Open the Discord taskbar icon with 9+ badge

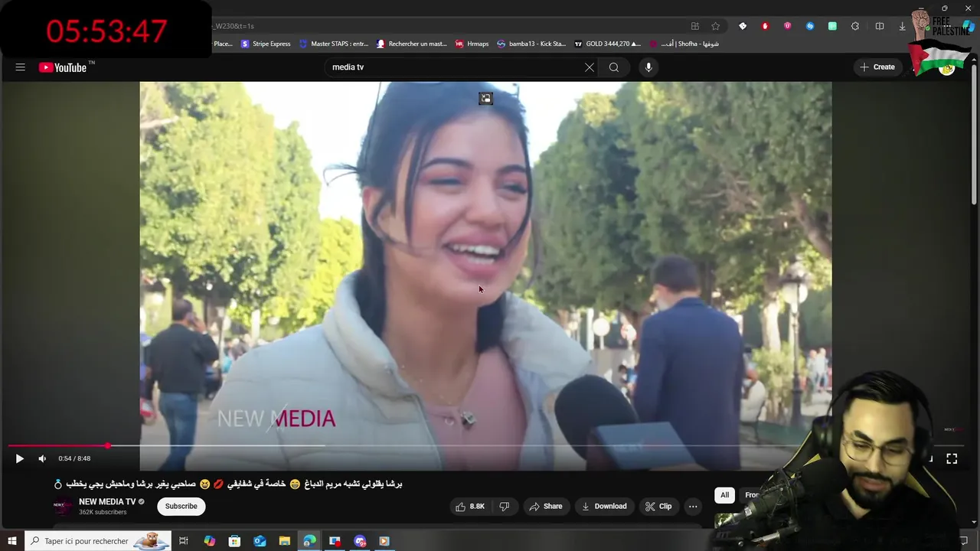pos(360,541)
